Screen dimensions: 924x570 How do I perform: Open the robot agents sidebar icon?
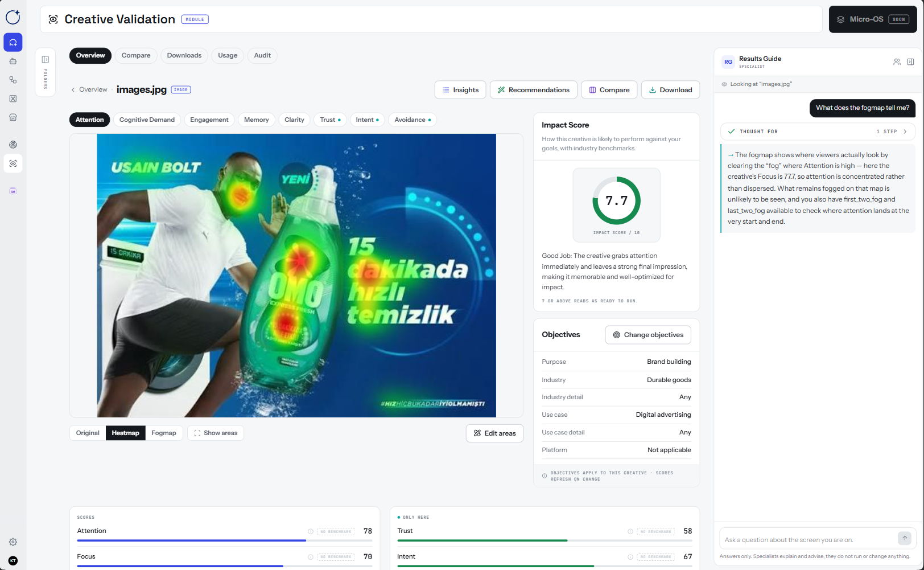click(x=13, y=61)
